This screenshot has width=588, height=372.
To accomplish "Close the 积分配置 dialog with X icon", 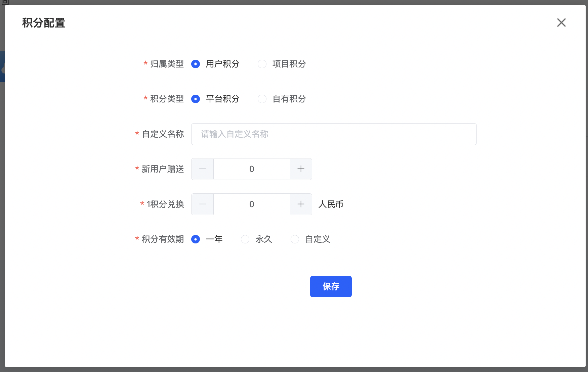I will pyautogui.click(x=561, y=22).
